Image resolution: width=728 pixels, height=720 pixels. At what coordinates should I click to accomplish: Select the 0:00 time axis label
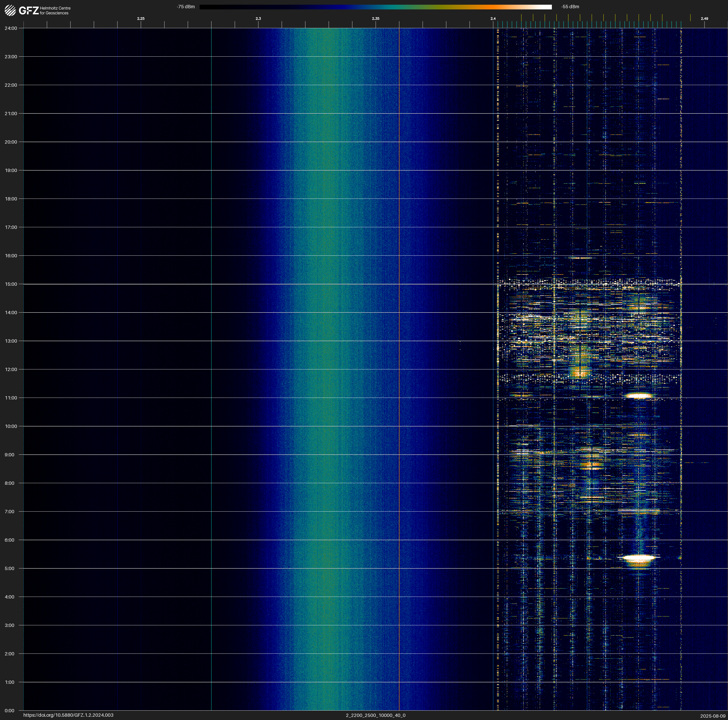[9, 711]
